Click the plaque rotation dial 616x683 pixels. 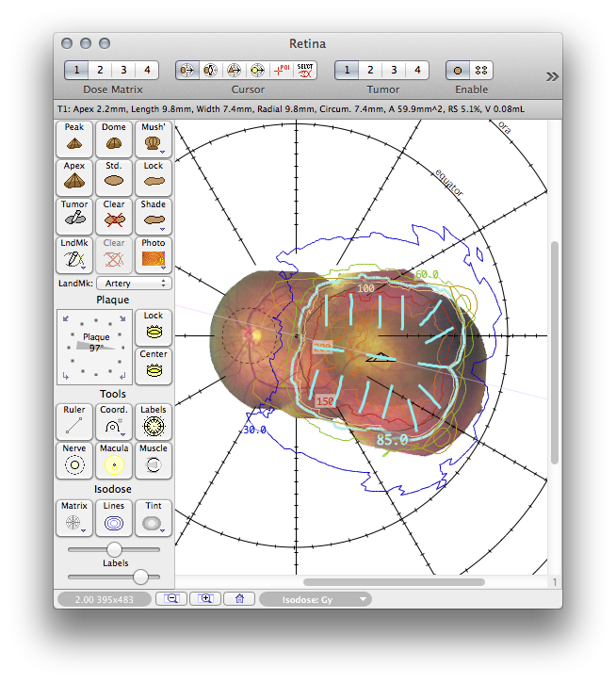(x=94, y=348)
